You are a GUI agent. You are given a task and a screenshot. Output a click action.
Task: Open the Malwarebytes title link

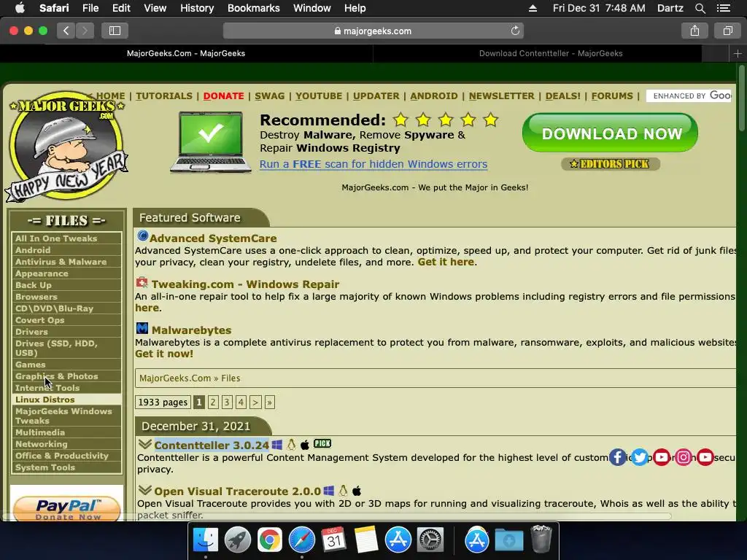191,330
